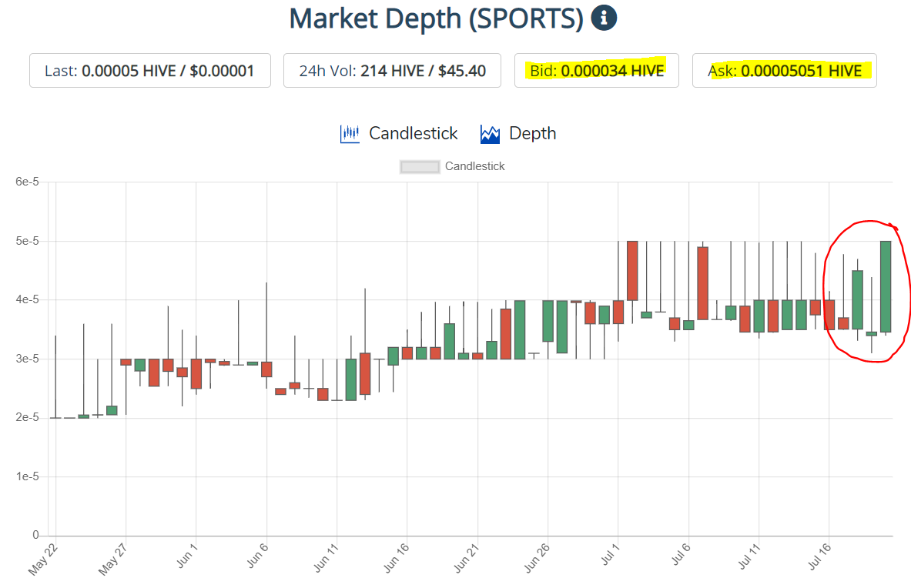Toggle the gray Candlestick legend swatch
Screen dimensions: 911x588
point(420,166)
